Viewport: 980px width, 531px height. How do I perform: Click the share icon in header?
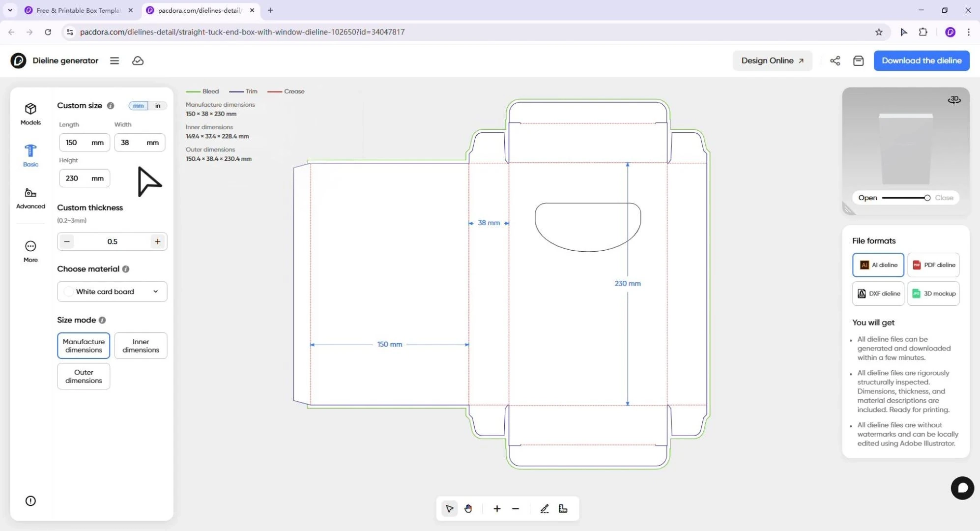835,60
